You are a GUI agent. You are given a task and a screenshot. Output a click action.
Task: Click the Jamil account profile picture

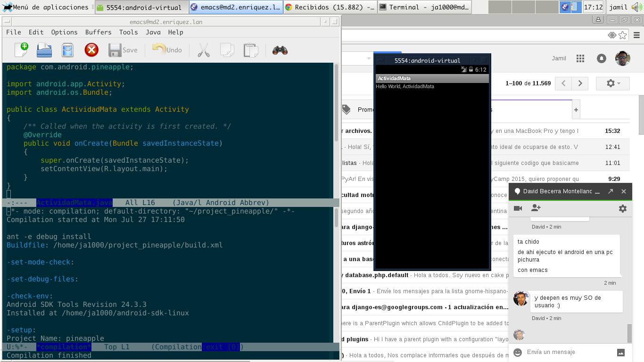pos(623,58)
